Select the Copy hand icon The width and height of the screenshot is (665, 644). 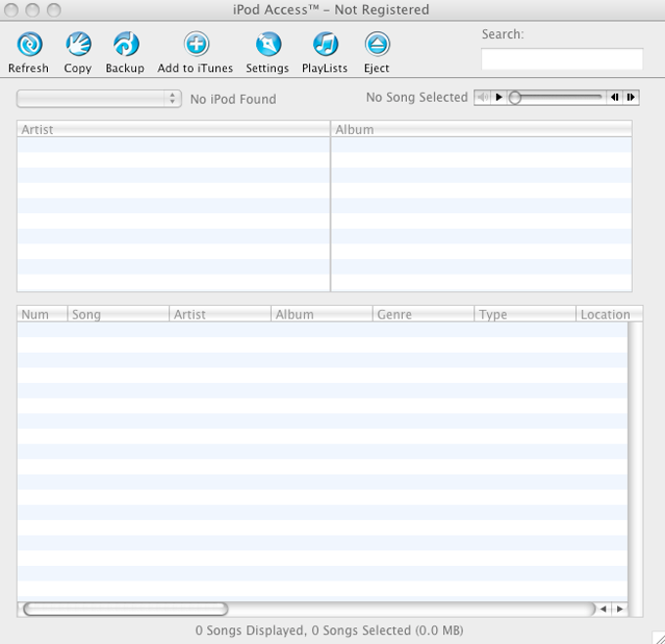tap(78, 44)
